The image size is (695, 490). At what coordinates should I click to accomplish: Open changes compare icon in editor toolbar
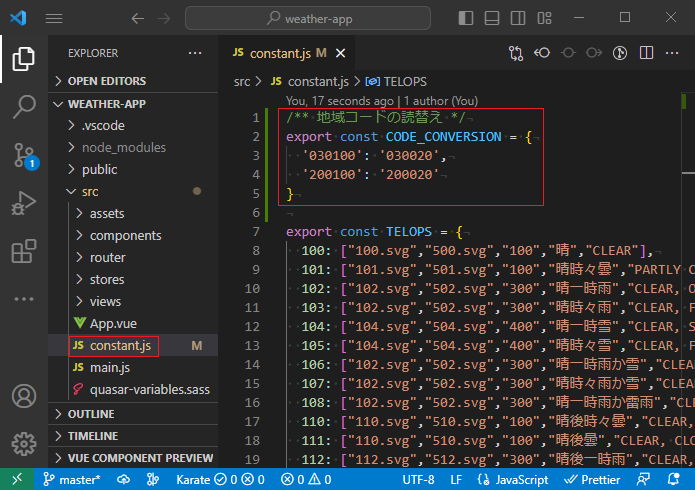point(516,53)
